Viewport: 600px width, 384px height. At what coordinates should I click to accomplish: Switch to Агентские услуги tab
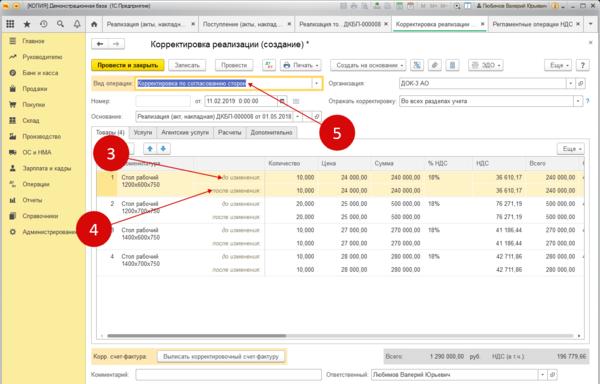185,132
